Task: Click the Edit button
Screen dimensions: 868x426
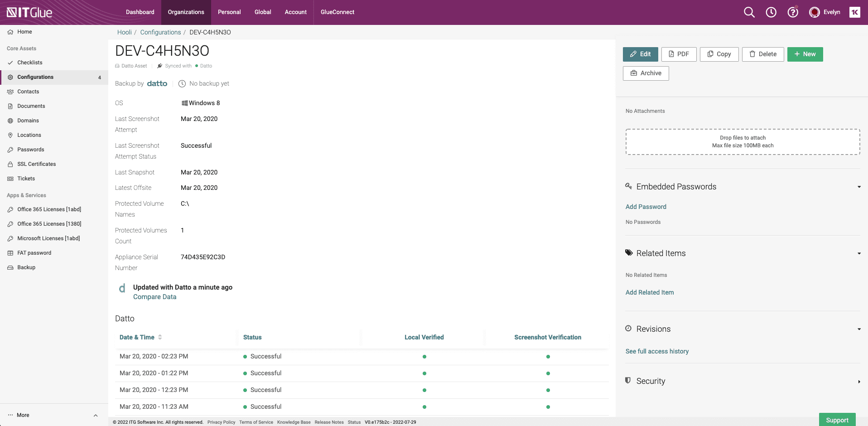Action: tap(640, 54)
